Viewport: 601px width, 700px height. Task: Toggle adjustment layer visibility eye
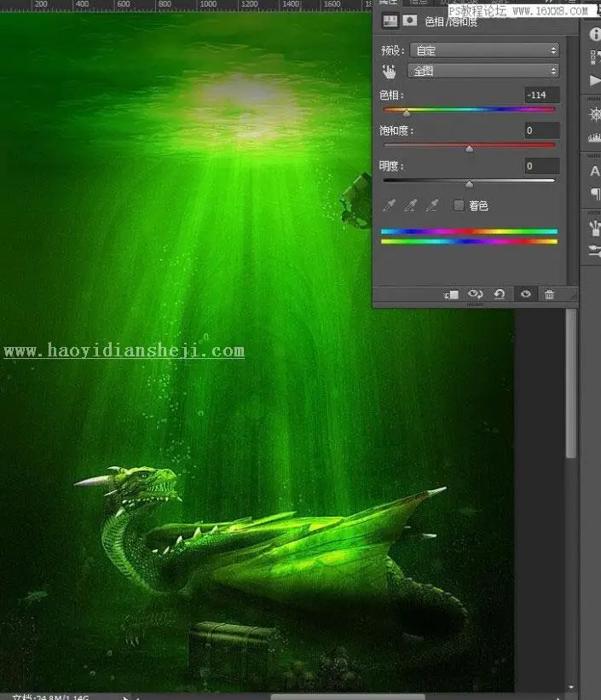pyautogui.click(x=525, y=294)
